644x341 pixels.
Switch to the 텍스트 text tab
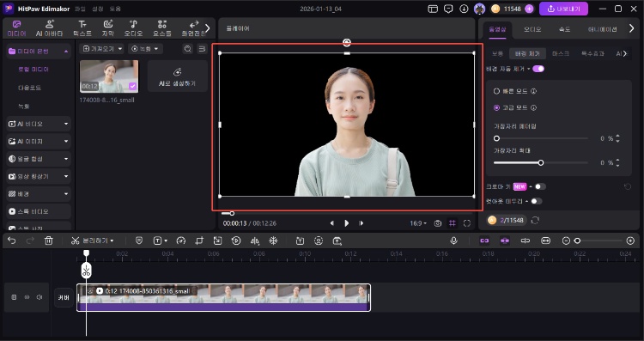coord(82,28)
